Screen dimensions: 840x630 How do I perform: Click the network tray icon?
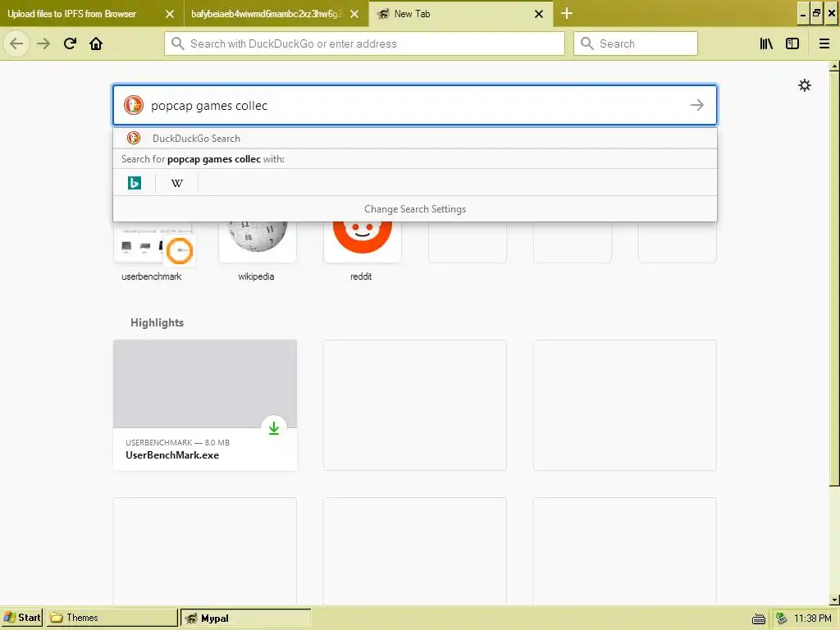pos(782,619)
